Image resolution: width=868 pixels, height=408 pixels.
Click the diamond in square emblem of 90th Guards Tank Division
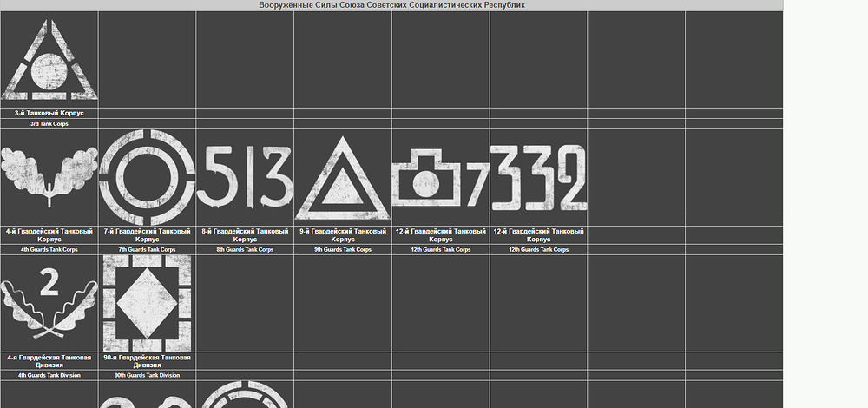click(148, 303)
